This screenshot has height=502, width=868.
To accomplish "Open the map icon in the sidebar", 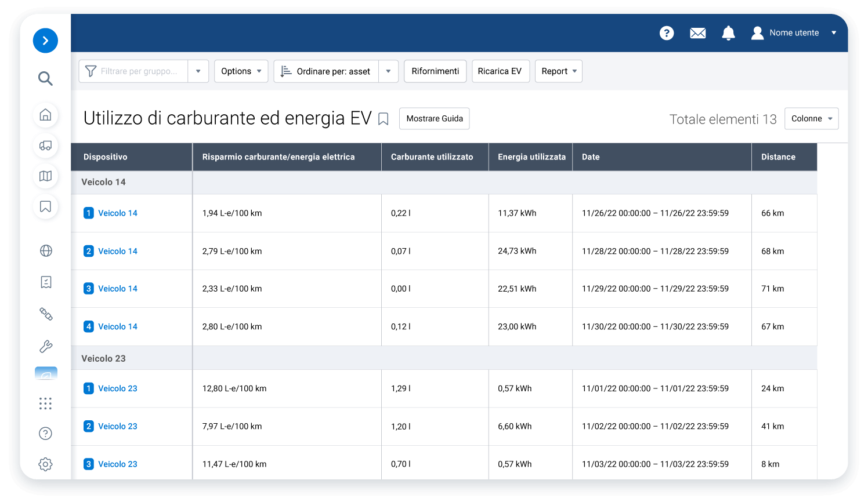I will pos(45,176).
